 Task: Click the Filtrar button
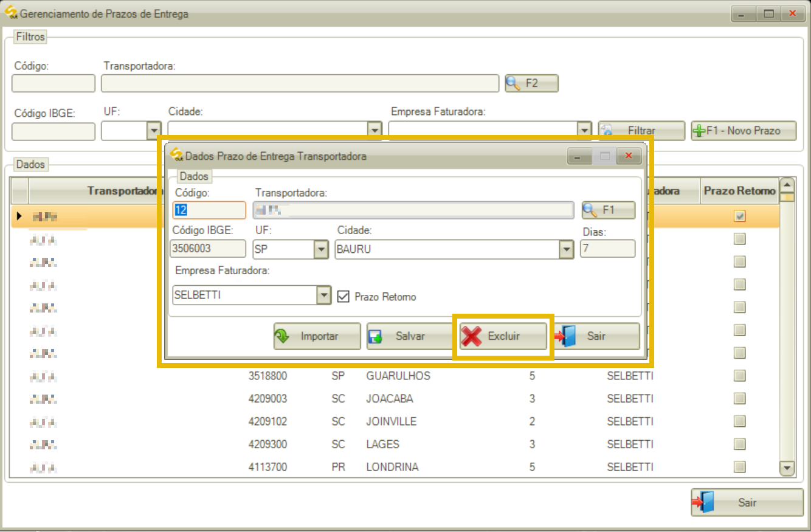point(641,131)
